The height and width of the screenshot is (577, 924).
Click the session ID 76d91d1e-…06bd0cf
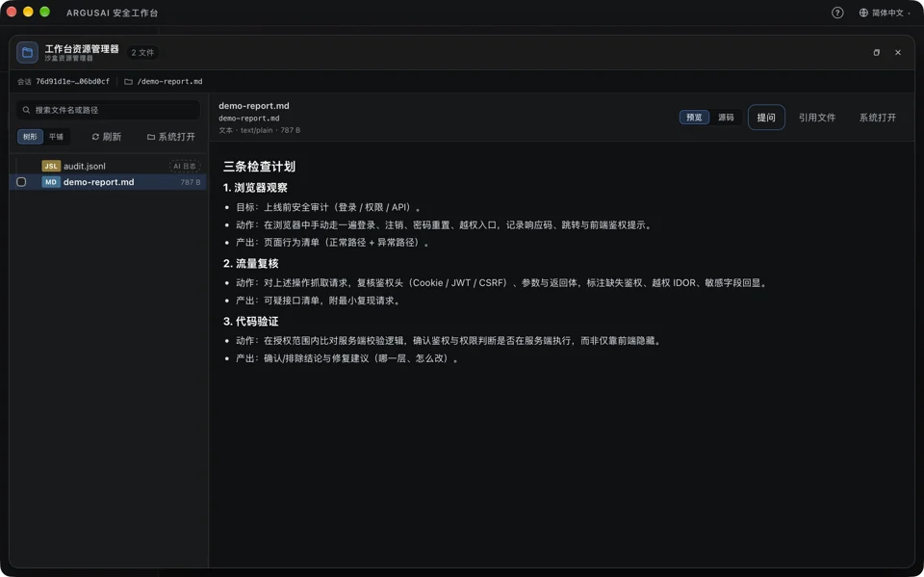(x=72, y=82)
